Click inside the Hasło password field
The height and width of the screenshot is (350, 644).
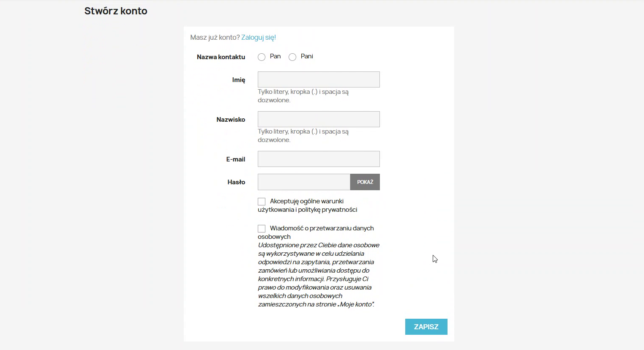(304, 182)
